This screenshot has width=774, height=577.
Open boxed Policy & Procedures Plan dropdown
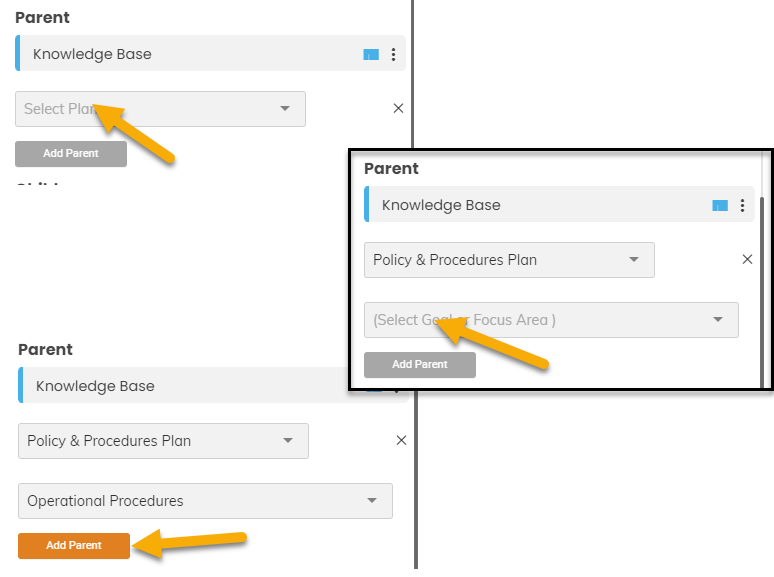click(x=509, y=260)
